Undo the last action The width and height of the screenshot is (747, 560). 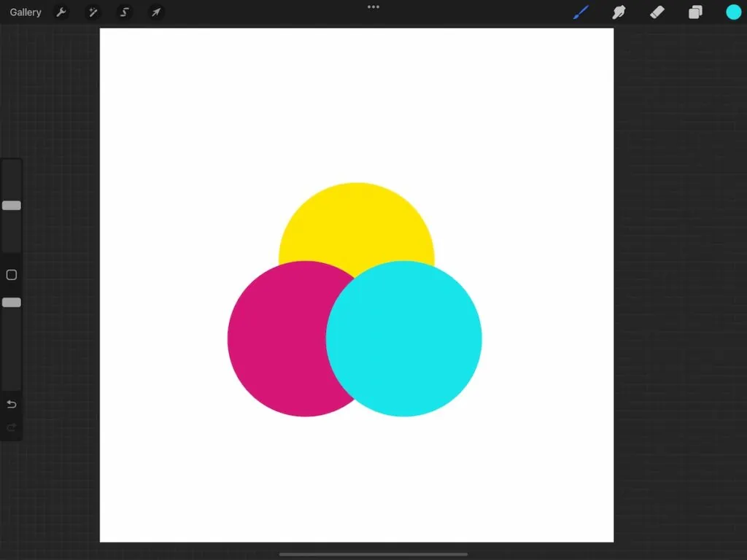point(12,404)
